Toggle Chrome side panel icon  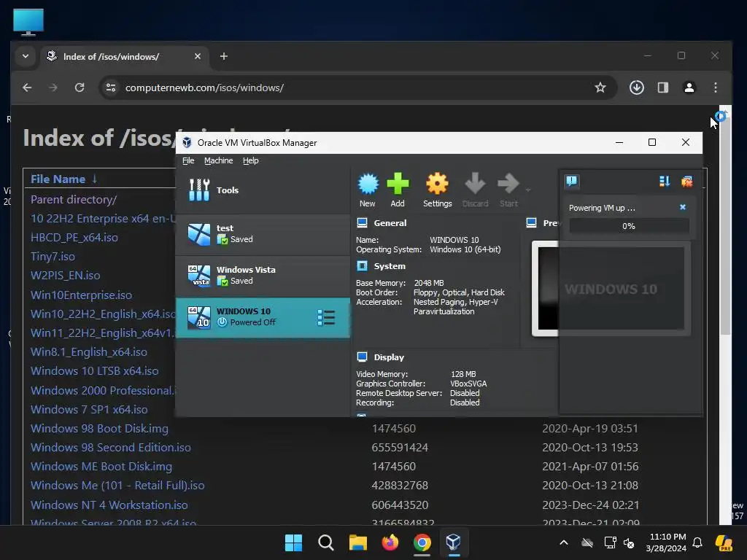point(662,87)
